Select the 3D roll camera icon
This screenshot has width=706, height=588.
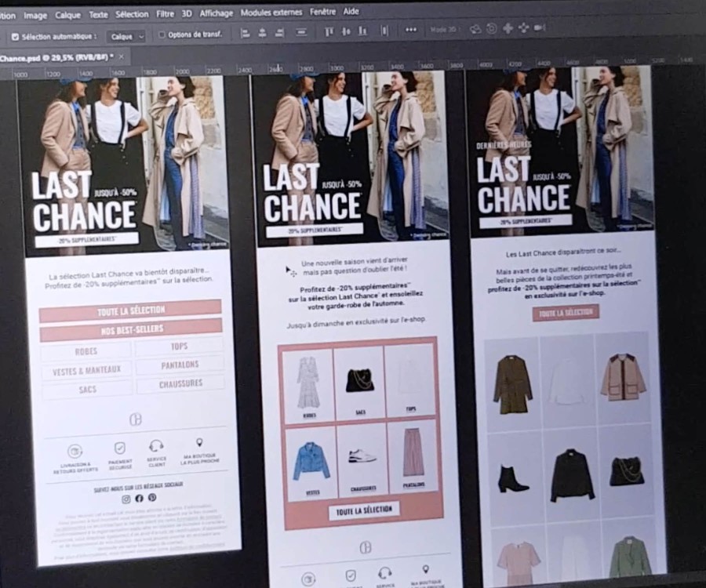[491, 28]
